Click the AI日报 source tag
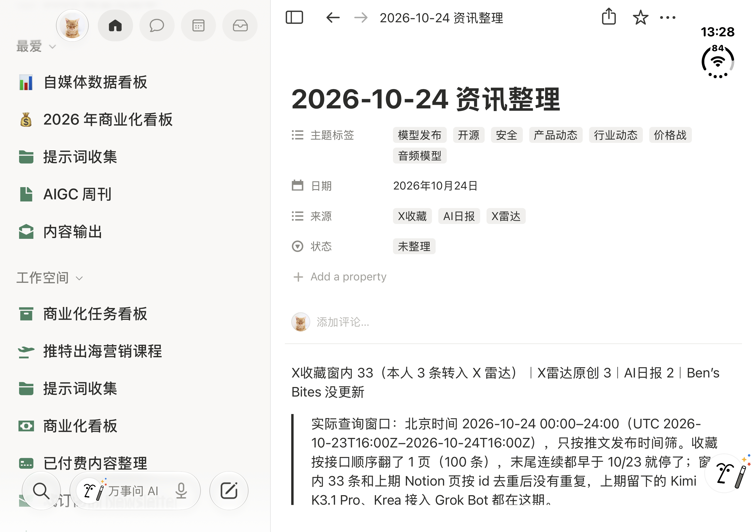This screenshot has width=756, height=532. point(459,216)
